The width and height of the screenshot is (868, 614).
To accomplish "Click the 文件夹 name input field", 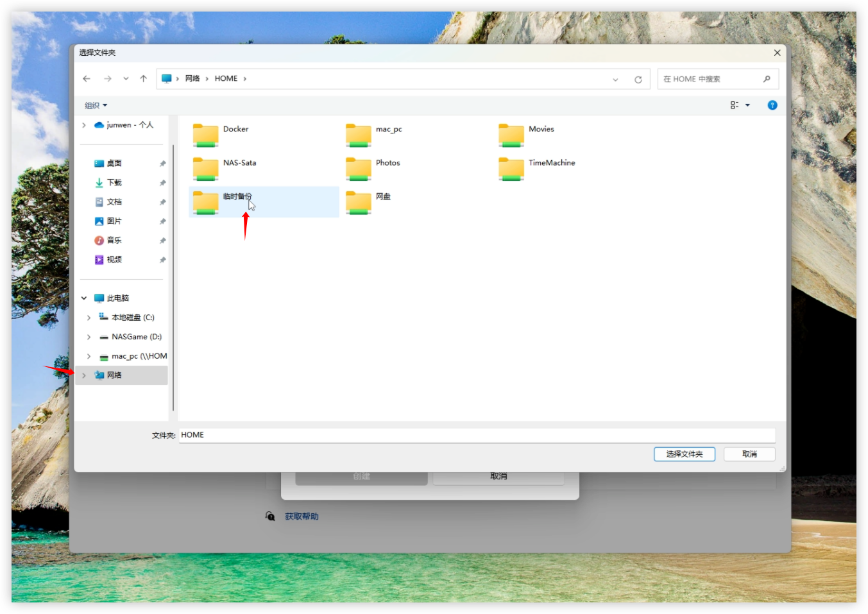I will click(476, 435).
